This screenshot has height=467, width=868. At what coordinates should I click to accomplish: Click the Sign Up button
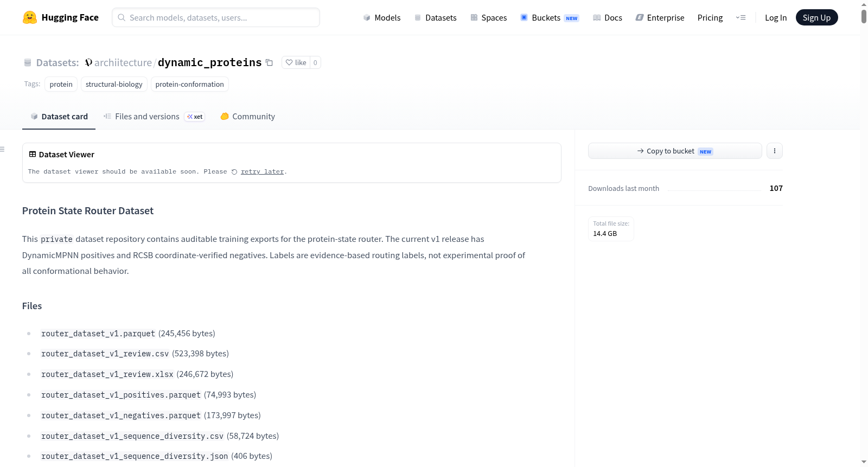click(x=816, y=17)
